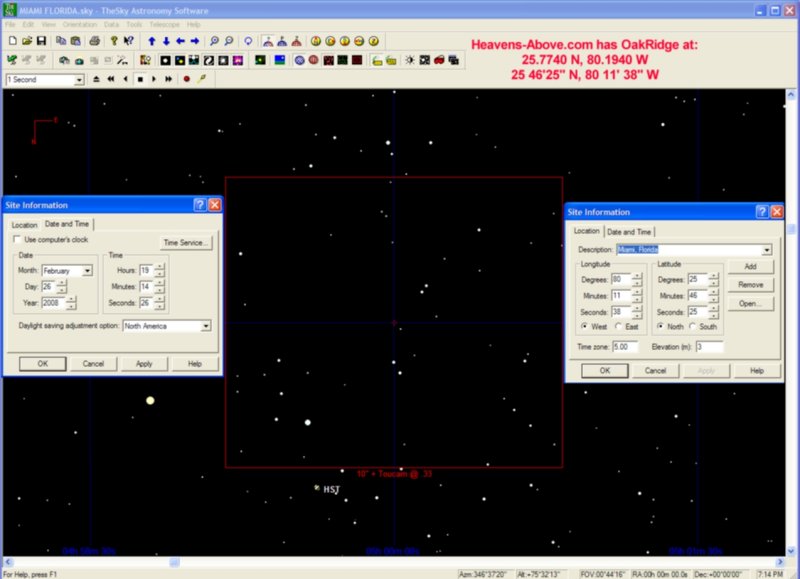Click the red record dot in time controls
Screen dimensions: 800x579
187,79
